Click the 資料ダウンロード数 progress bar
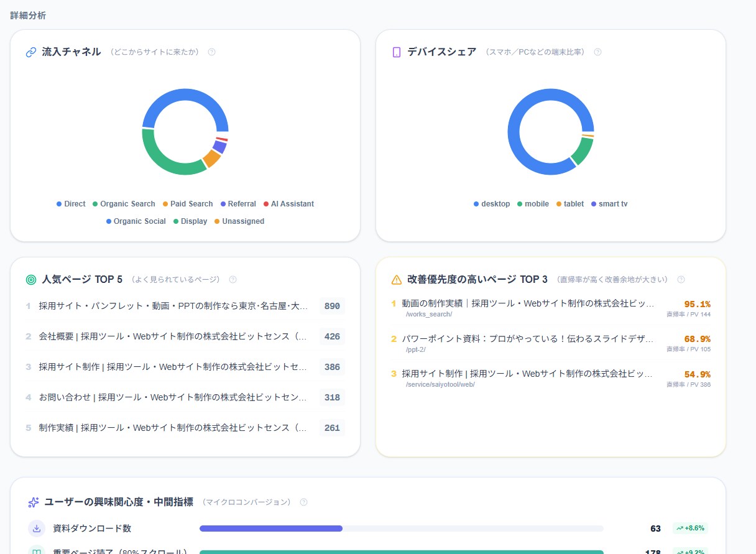The height and width of the screenshot is (554, 756). [x=402, y=529]
